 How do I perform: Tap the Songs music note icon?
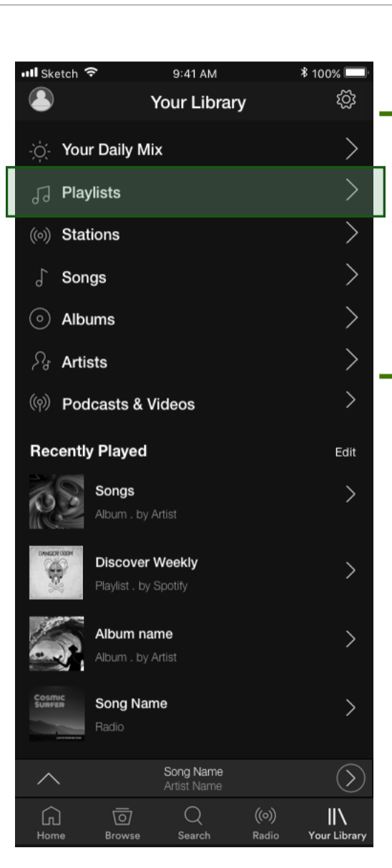pos(39,277)
